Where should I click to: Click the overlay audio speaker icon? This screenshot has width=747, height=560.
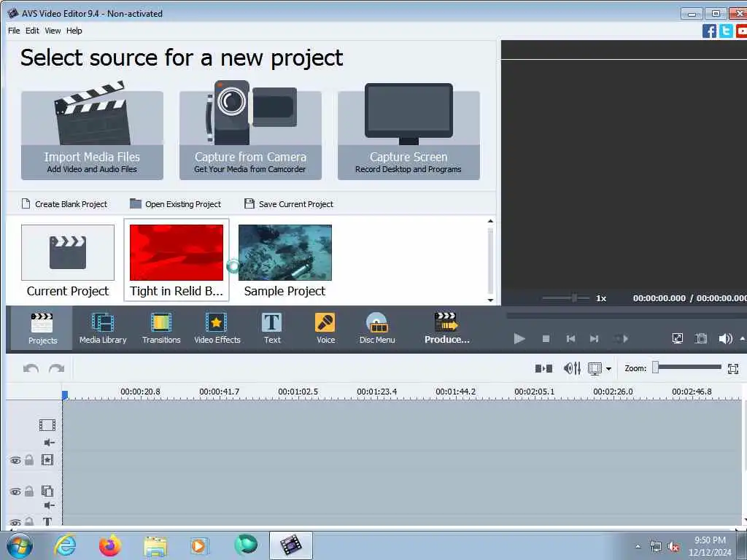pos(49,505)
